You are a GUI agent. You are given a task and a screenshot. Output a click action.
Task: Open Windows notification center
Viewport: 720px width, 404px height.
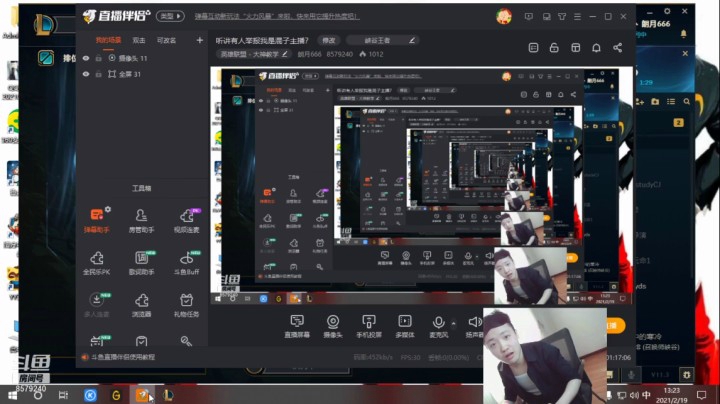click(701, 395)
